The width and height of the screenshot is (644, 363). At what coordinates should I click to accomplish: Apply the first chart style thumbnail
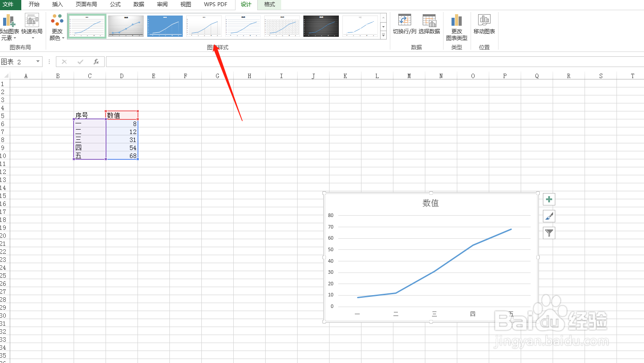click(x=87, y=26)
